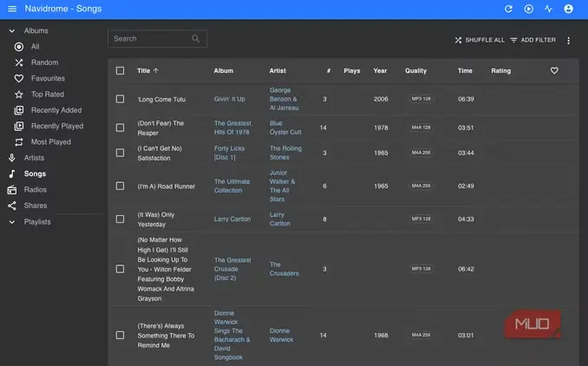Image resolution: width=588 pixels, height=366 pixels.
Task: Open the Forty Licks (Disc 1) album link
Action: (x=229, y=153)
